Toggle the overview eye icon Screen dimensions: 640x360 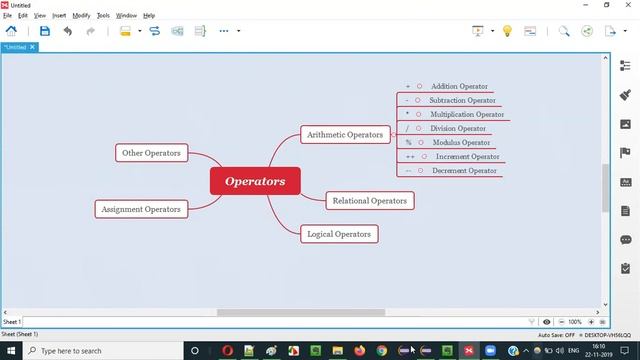pos(547,322)
